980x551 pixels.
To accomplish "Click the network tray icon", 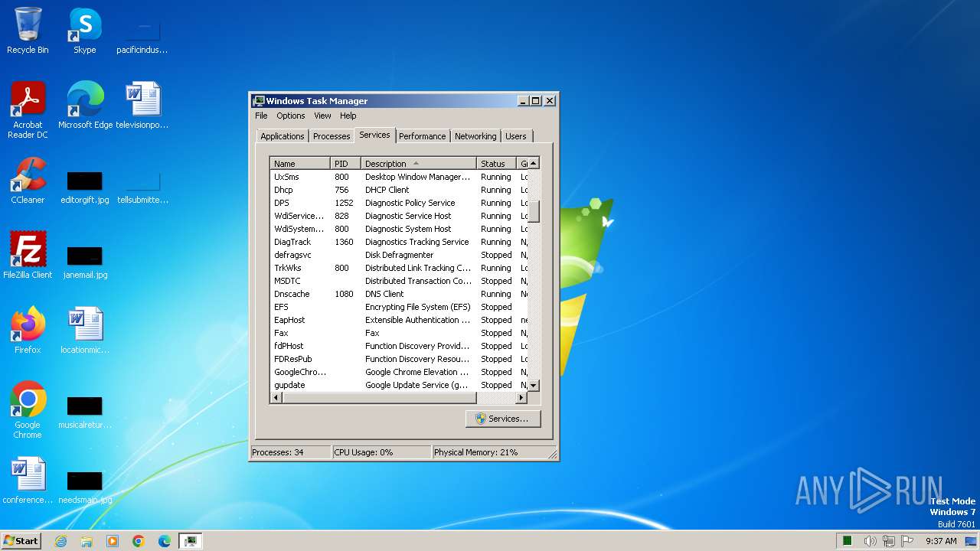I will pyautogui.click(x=889, y=541).
